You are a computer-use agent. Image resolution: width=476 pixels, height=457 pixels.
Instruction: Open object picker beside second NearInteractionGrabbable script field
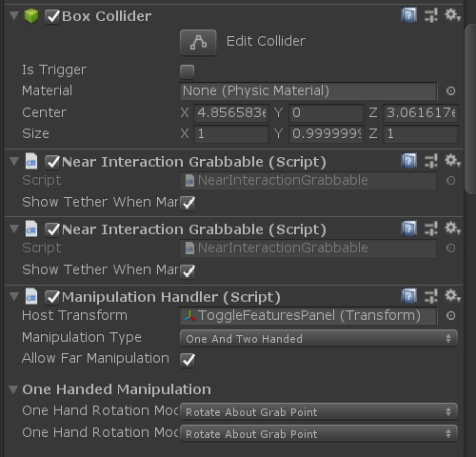pyautogui.click(x=450, y=248)
